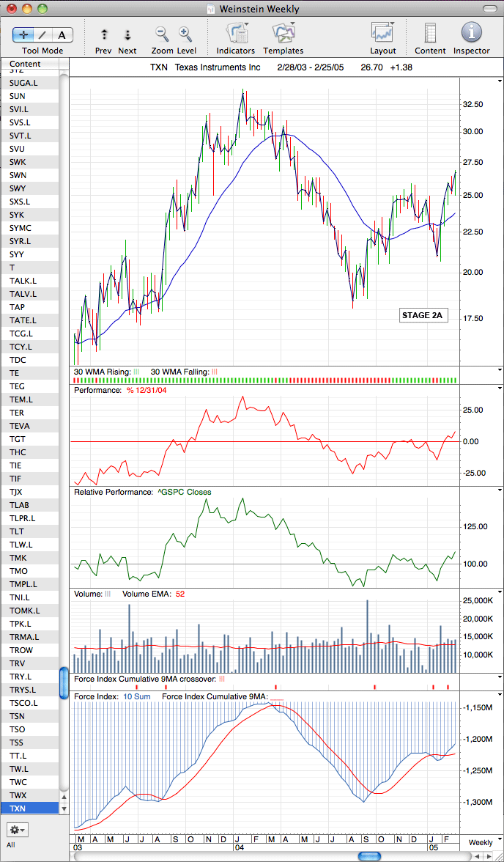
Task: Select TLAB in the symbol list
Action: pyautogui.click(x=30, y=504)
